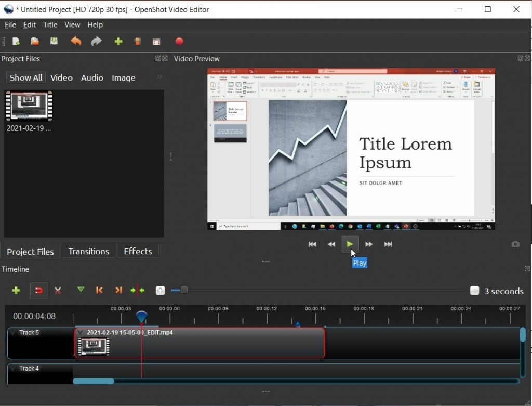This screenshot has width=532, height=406.
Task: Add a new track to timeline
Action: pyautogui.click(x=16, y=291)
